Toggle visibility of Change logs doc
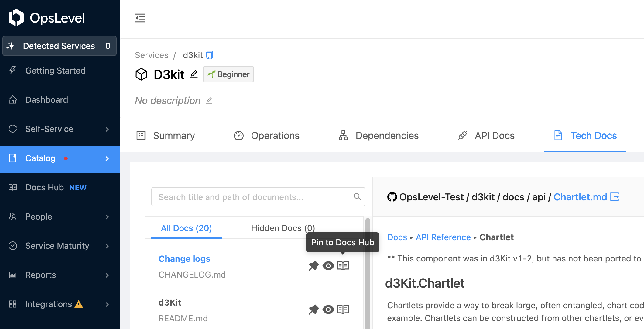644x329 pixels. pos(328,266)
